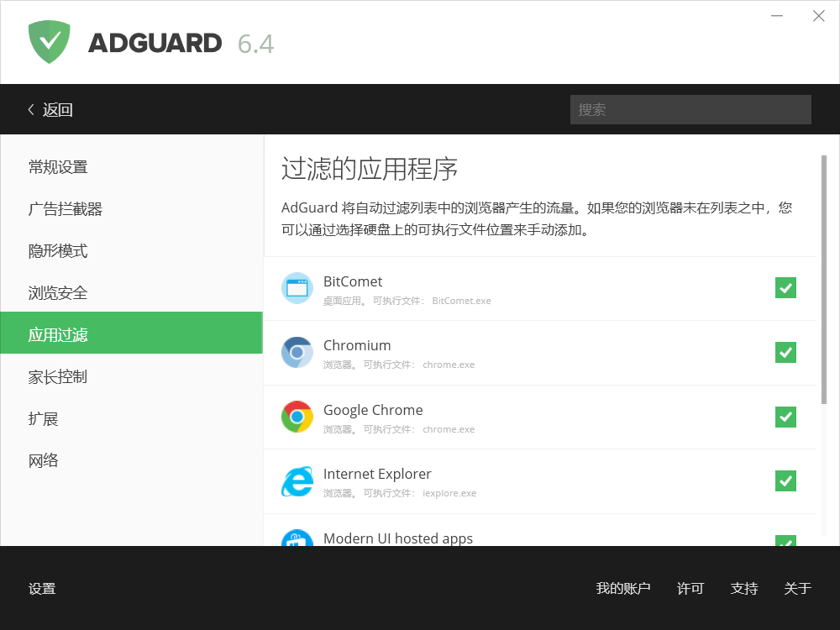Open 家长控制 settings

pos(132,376)
